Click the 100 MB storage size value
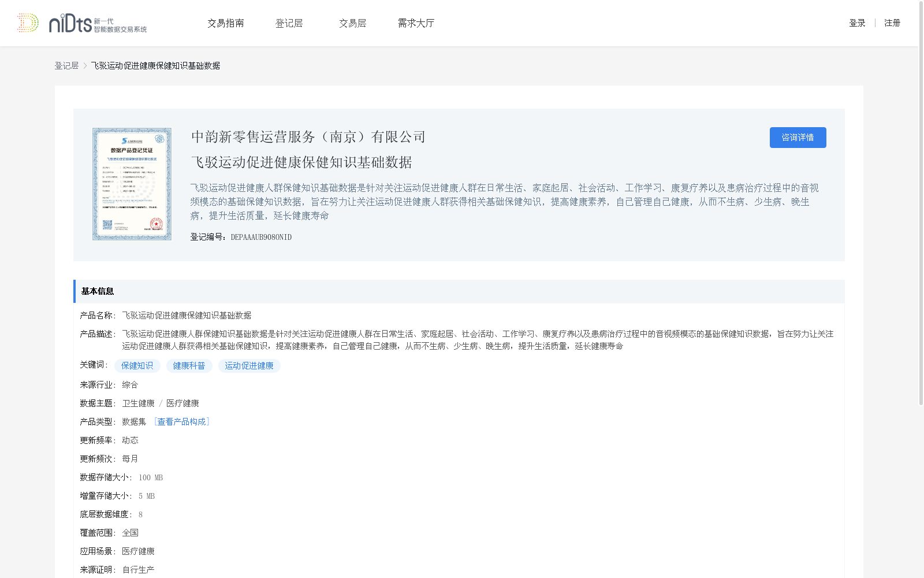Screen dimensions: 924x578 pos(151,477)
